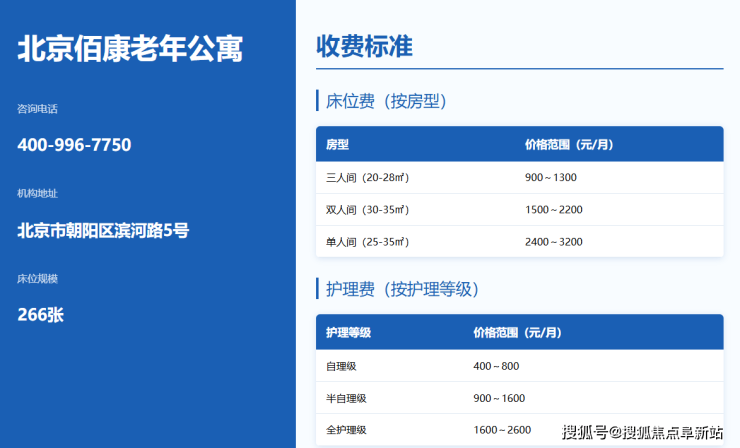Screen dimensions: 740x448
Task: Click the bed fee 价格范围 column header
Action: tap(569, 144)
